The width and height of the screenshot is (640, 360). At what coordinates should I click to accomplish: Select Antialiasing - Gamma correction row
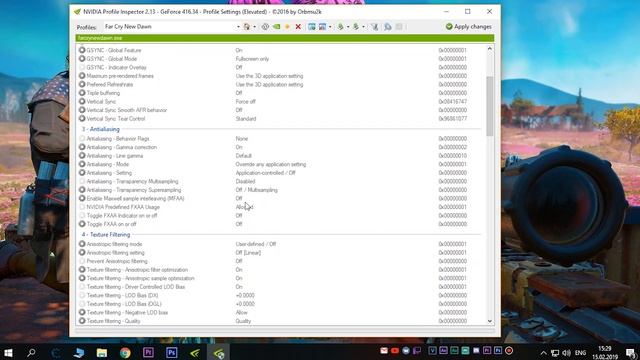pos(280,147)
